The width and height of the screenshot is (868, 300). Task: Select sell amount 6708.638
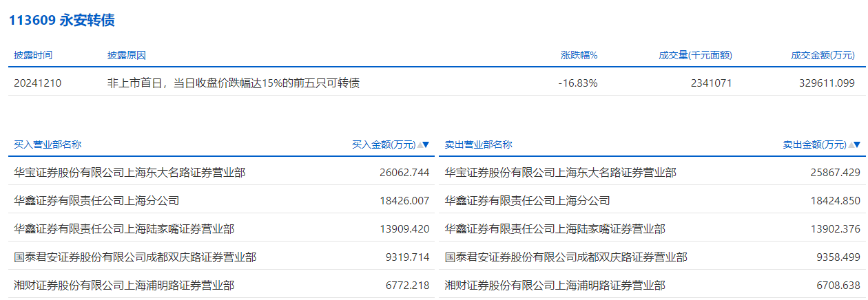click(838, 285)
